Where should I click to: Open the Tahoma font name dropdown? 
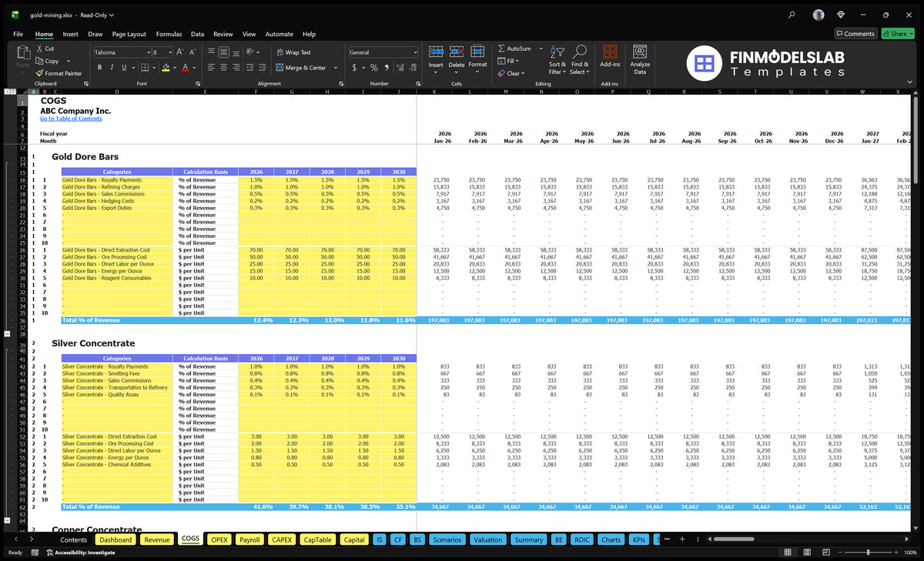[147, 52]
